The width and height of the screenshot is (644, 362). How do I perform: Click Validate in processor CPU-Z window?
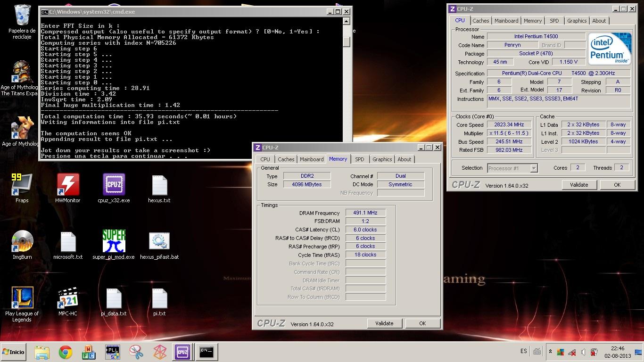click(579, 185)
